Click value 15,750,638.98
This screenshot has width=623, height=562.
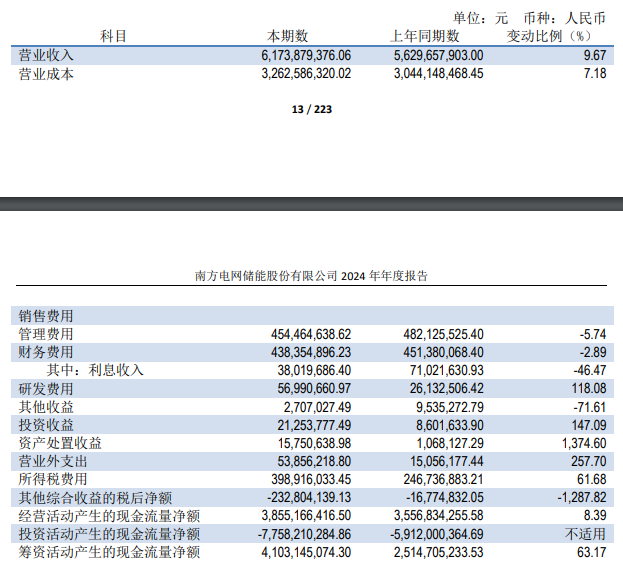[314, 444]
